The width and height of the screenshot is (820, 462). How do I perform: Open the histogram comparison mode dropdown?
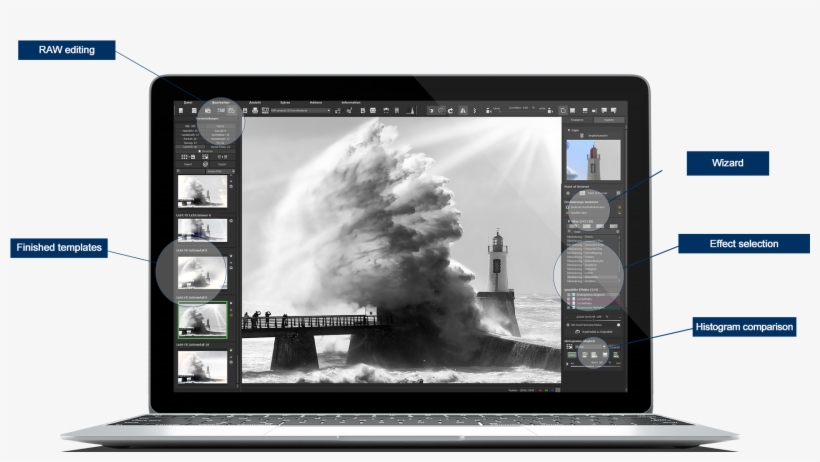coord(590,347)
